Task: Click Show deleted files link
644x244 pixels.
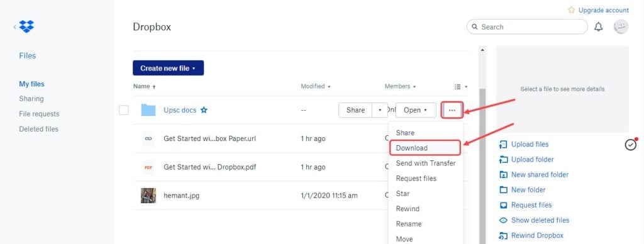Action: 540,220
